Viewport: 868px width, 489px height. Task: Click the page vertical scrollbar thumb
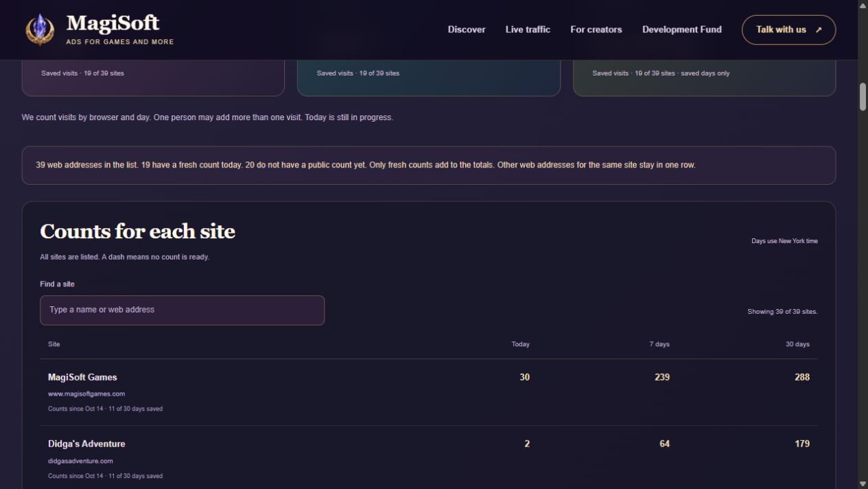coord(863,97)
